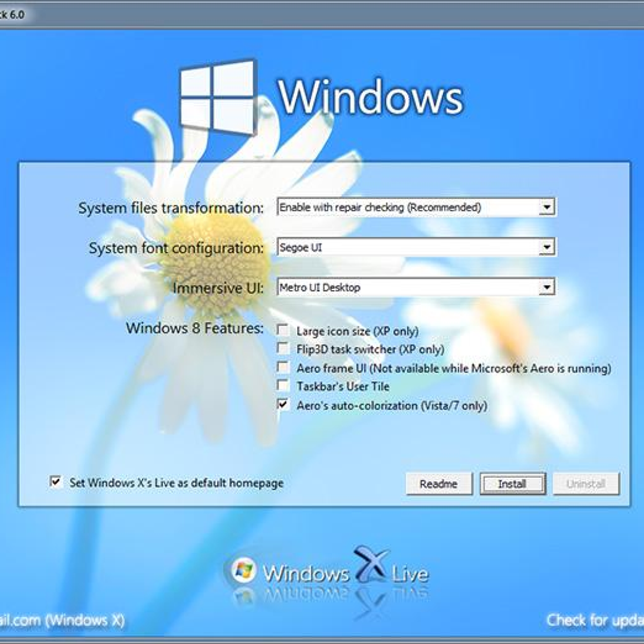Check the Taskbar's User Tile option
644x644 pixels.
[283, 386]
